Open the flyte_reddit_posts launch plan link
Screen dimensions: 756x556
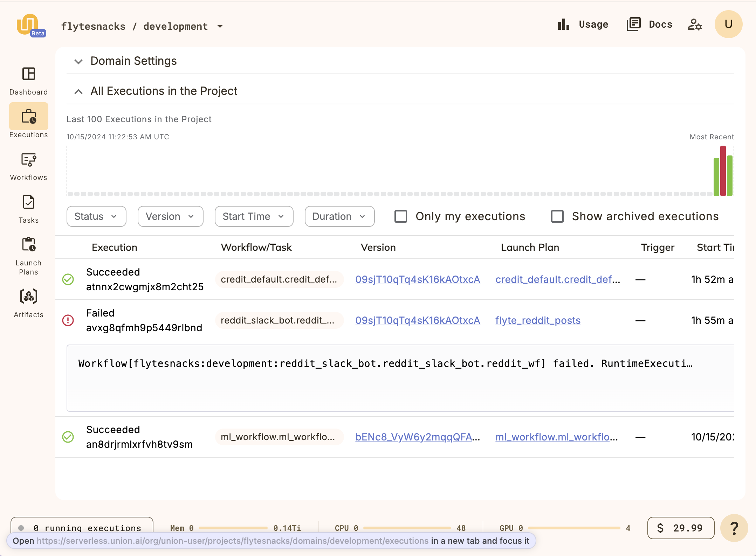(538, 320)
